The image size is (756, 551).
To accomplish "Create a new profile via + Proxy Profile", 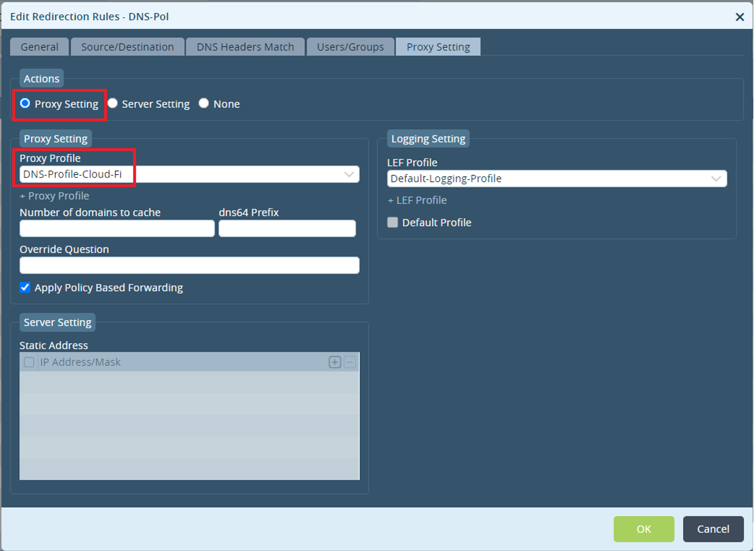I will point(54,195).
